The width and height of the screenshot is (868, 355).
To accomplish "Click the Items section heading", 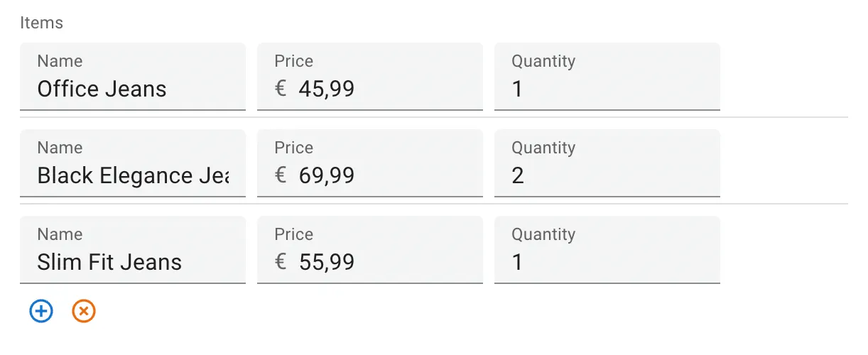I will 41,23.
